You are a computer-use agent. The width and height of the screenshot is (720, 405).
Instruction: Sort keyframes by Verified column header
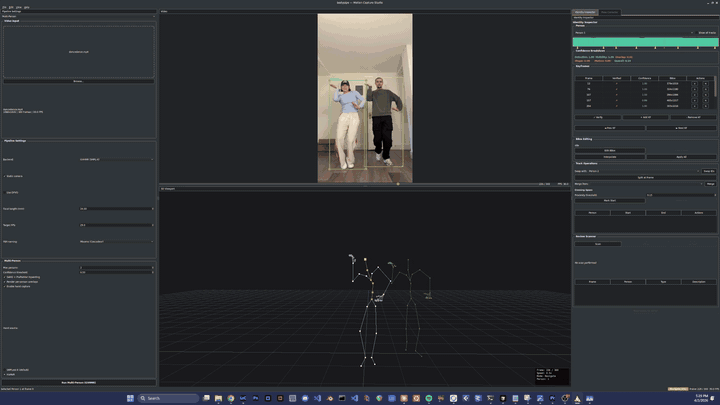[x=617, y=79]
